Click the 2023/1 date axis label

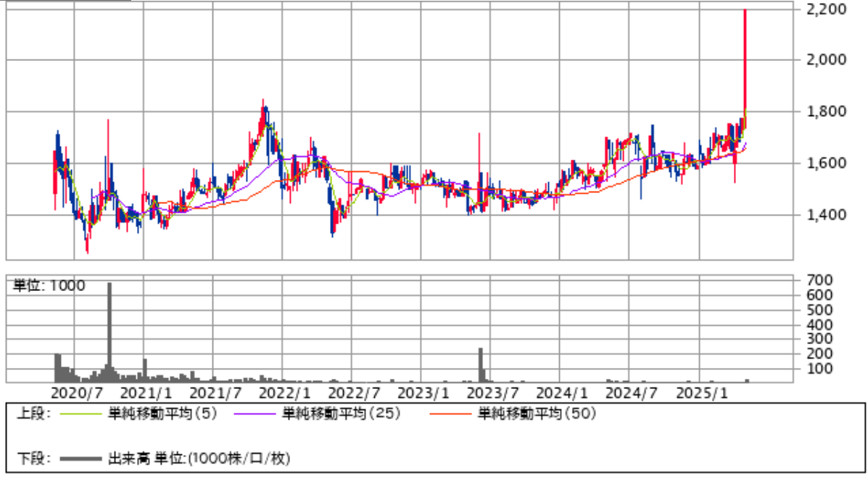pyautogui.click(x=423, y=393)
